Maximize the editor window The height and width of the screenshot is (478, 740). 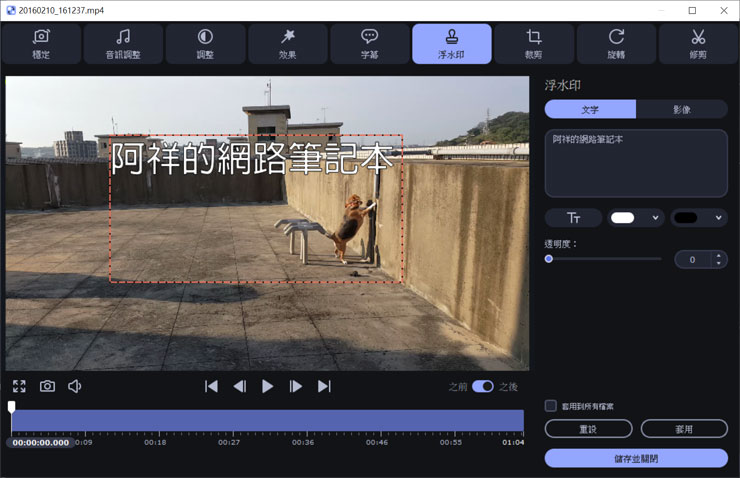(692, 10)
